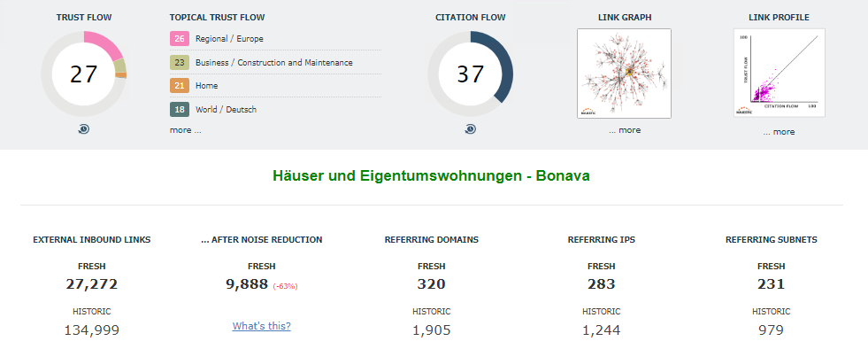
Task: Select the orange 21 Home badge
Action: pyautogui.click(x=180, y=86)
